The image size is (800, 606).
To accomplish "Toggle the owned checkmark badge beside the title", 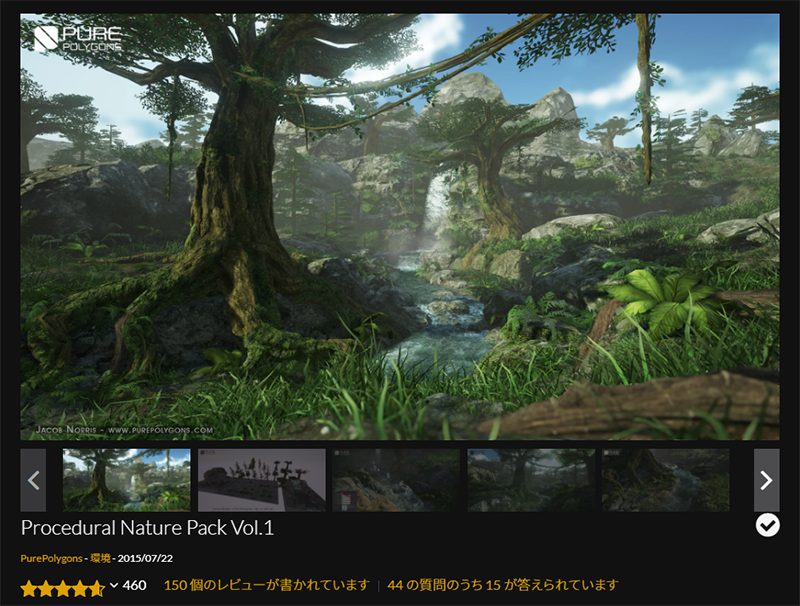I will [x=767, y=525].
